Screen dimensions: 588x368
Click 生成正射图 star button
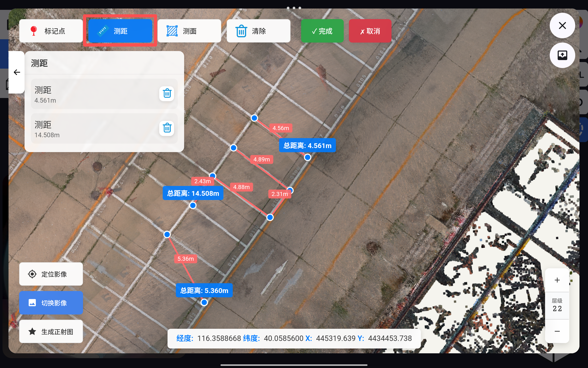click(x=51, y=331)
